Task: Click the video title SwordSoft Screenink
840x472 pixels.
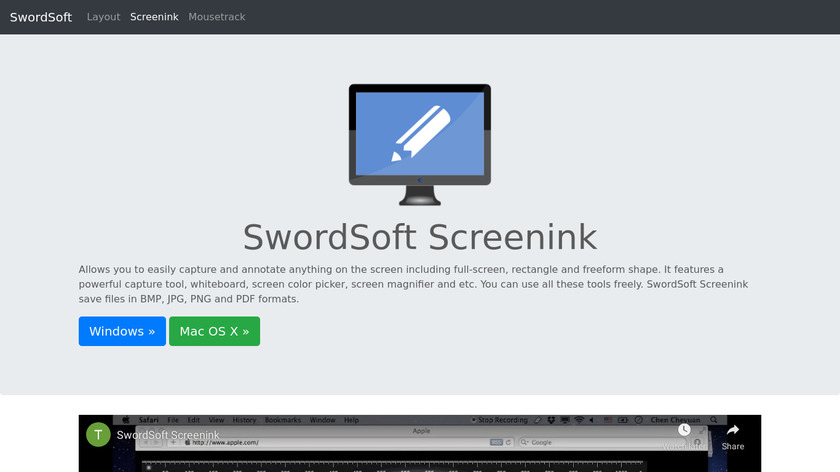Action: 167,435
